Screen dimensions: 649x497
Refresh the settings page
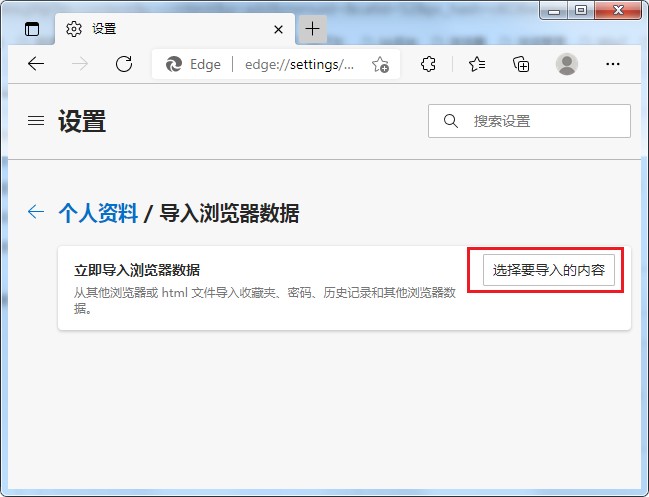point(124,64)
